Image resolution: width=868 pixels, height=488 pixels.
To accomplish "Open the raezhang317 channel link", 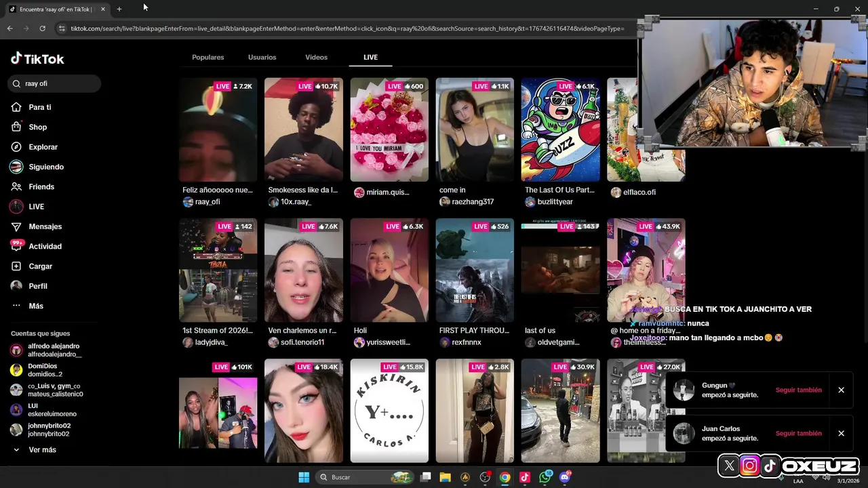I will pyautogui.click(x=473, y=202).
